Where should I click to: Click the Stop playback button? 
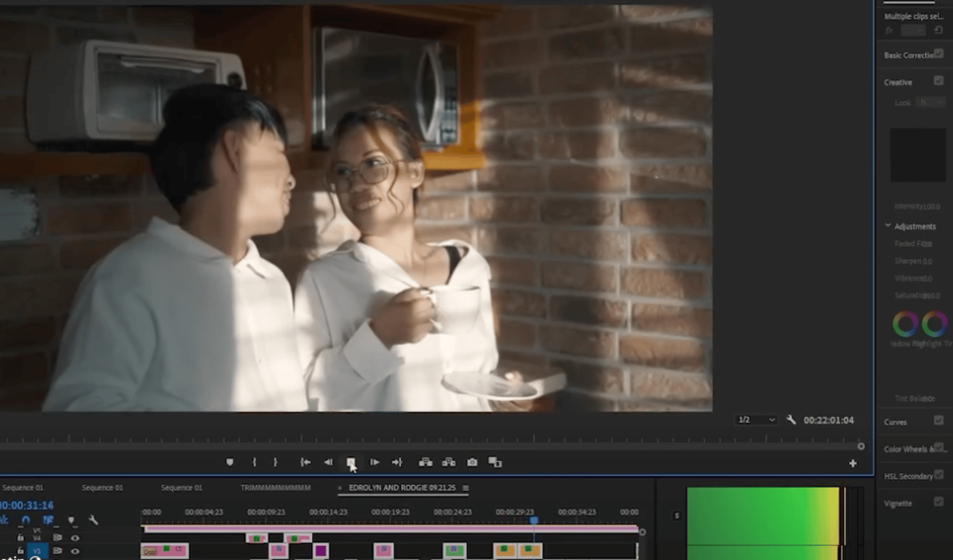pyautogui.click(x=350, y=462)
